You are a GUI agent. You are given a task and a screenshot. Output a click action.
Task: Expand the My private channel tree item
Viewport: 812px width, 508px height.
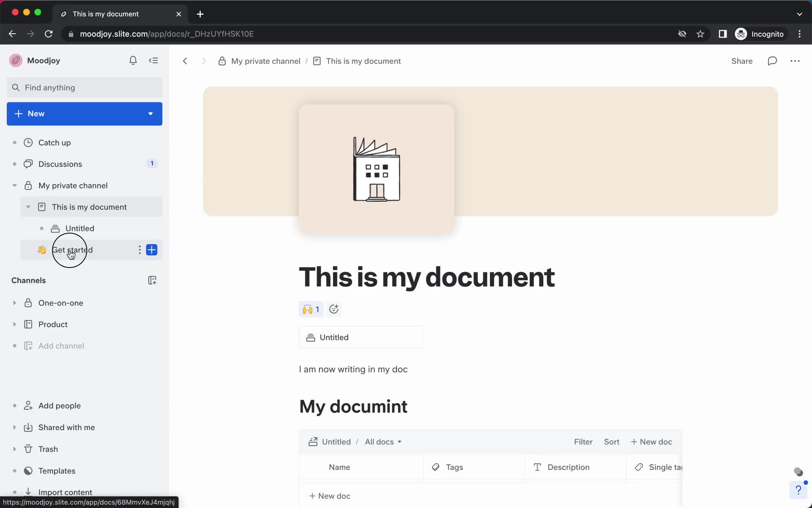tap(14, 185)
